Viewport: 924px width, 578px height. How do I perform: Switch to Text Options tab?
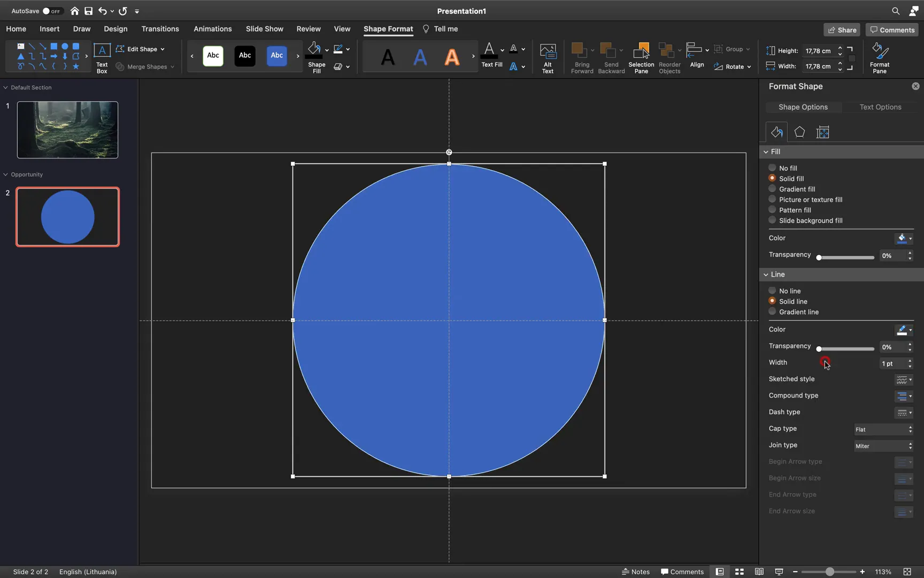tap(880, 107)
